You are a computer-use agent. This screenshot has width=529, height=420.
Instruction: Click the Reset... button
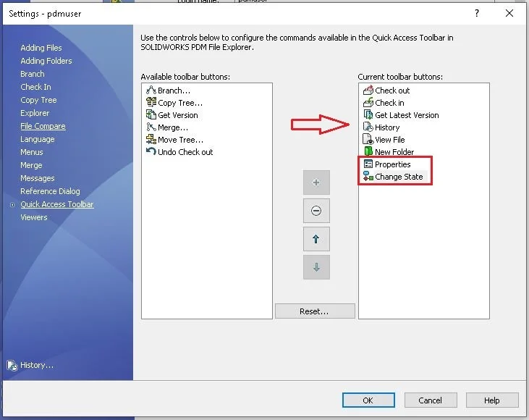coord(315,311)
